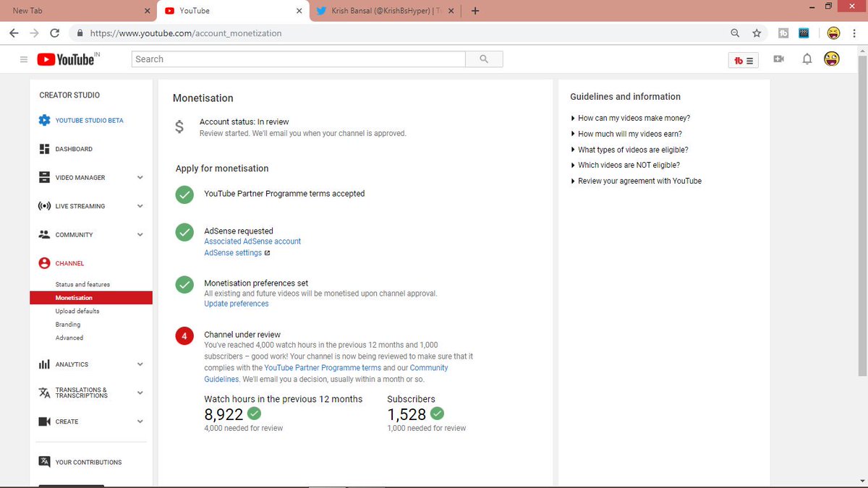This screenshot has width=868, height=488.
Task: Click the Channel person icon
Action: point(44,263)
